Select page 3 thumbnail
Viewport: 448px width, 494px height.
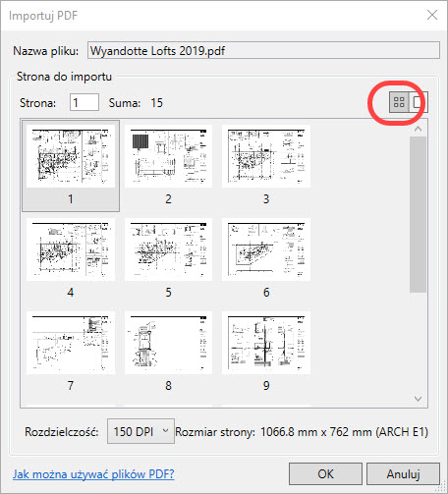266,166
